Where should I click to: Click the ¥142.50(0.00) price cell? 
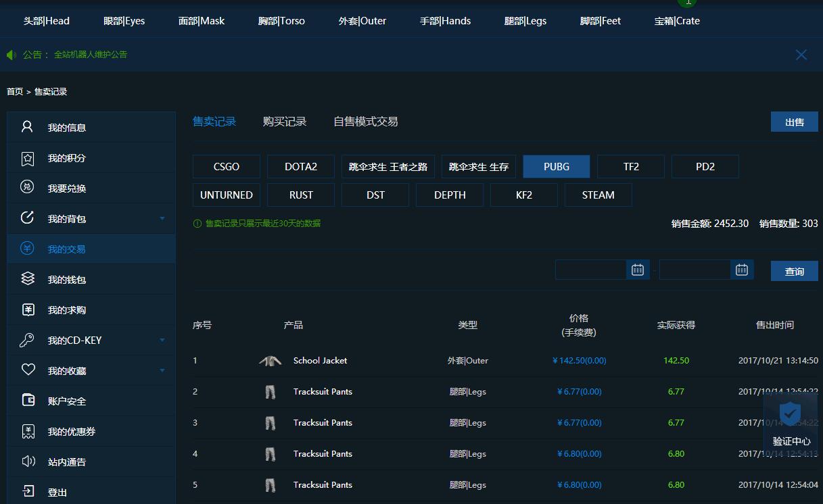pos(580,361)
